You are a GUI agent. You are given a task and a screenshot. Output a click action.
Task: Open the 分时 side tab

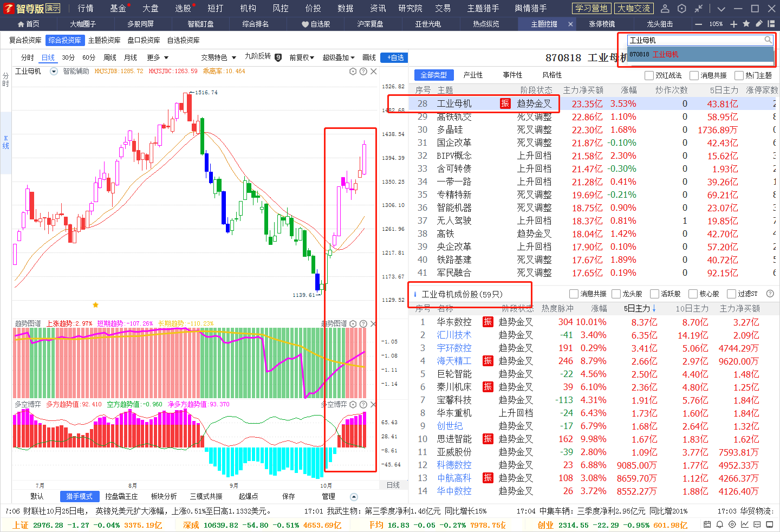[x=5, y=80]
